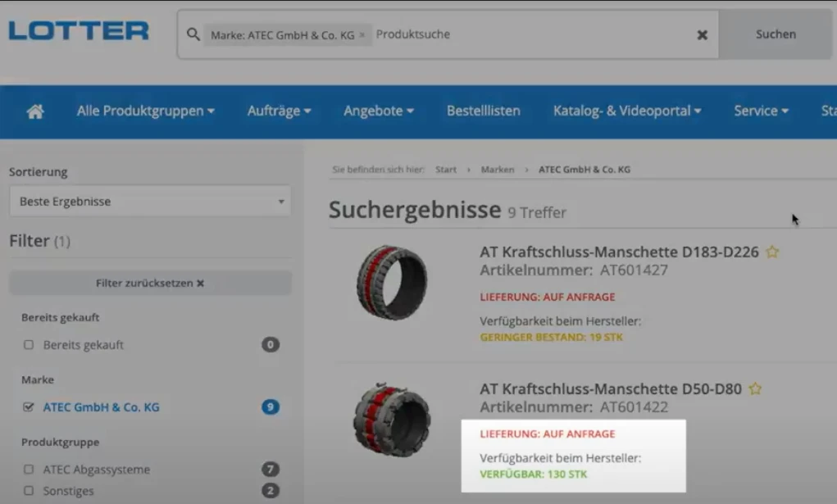Go to Bestelllisten
Viewport: 837px width, 504px height.
tap(483, 111)
